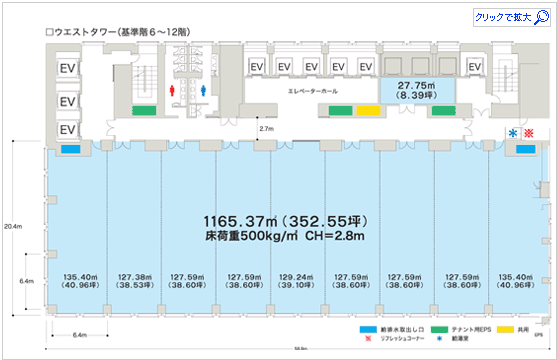Click the blue water outlet at top-left corner
Screen dimensions: 557x360
coord(71,149)
